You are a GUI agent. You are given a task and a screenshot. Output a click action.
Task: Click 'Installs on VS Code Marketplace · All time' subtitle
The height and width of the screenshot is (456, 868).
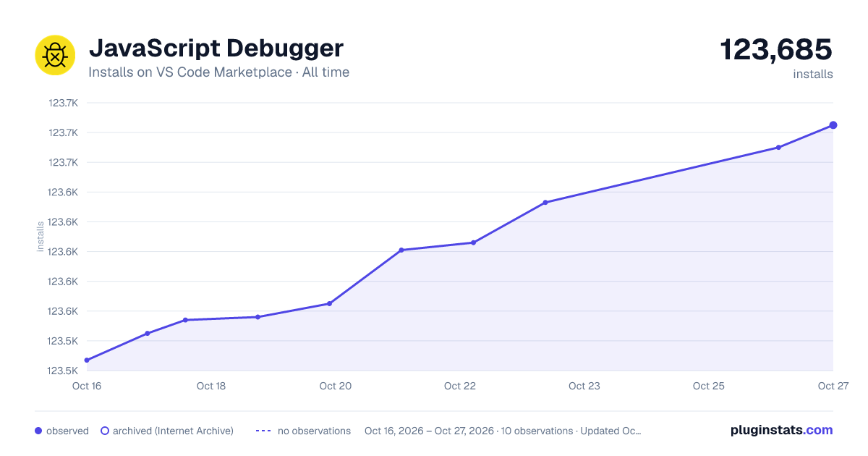coord(218,72)
